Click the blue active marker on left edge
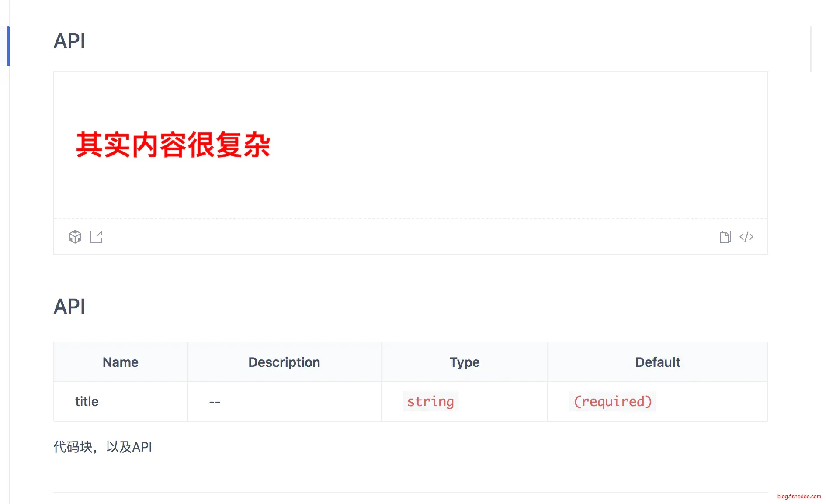Screen dimensions: 826x504 (8, 46)
